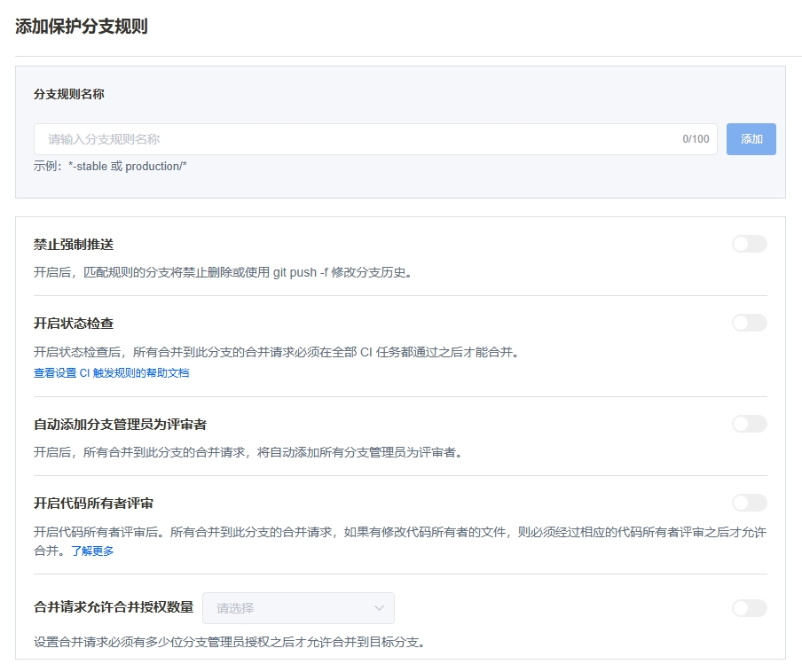The width and height of the screenshot is (802, 672).
Task: Click the 自动添加分支管理员为评审者 heading
Action: (x=120, y=425)
